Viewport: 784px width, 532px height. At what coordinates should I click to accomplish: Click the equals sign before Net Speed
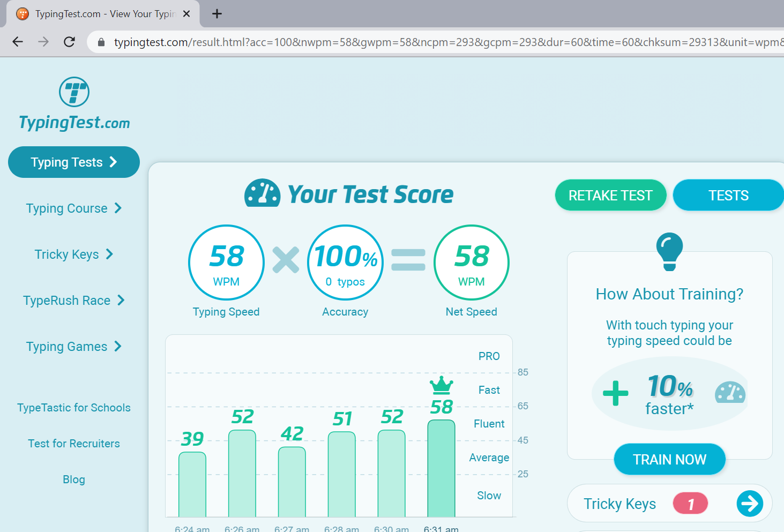coord(408,260)
